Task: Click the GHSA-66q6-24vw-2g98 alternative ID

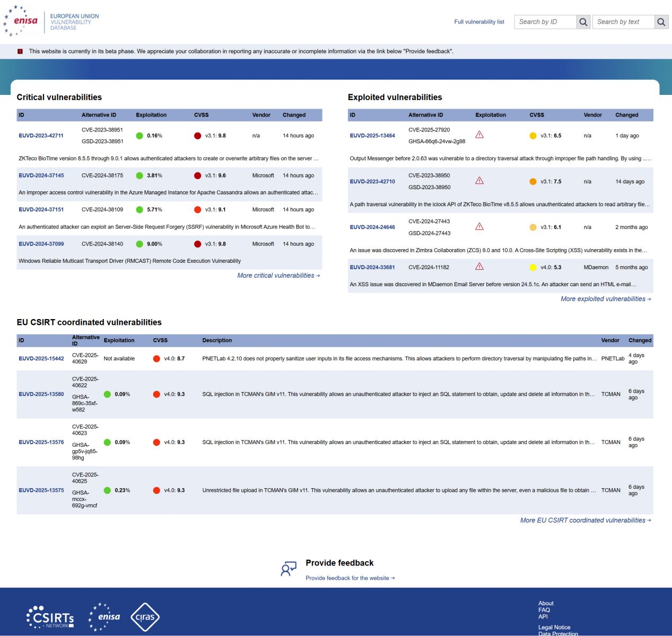Action: [x=437, y=142]
